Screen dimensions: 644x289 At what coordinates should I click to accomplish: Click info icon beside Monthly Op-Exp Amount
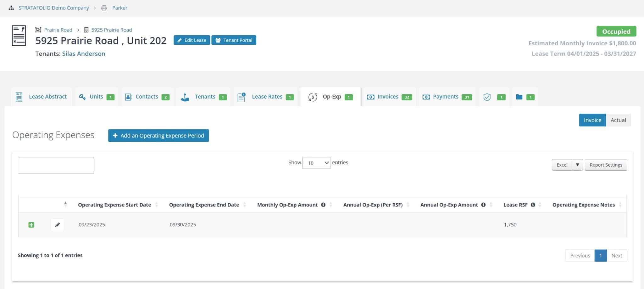click(x=323, y=205)
